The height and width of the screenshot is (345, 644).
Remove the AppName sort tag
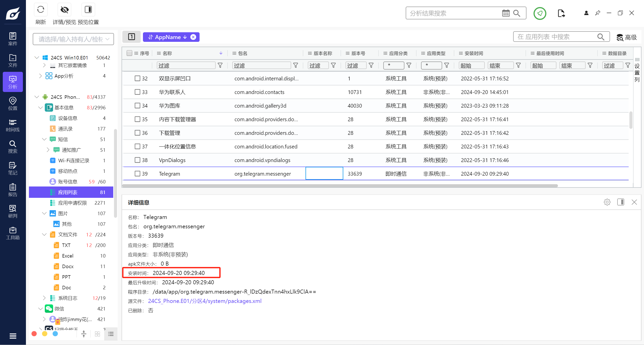(193, 37)
